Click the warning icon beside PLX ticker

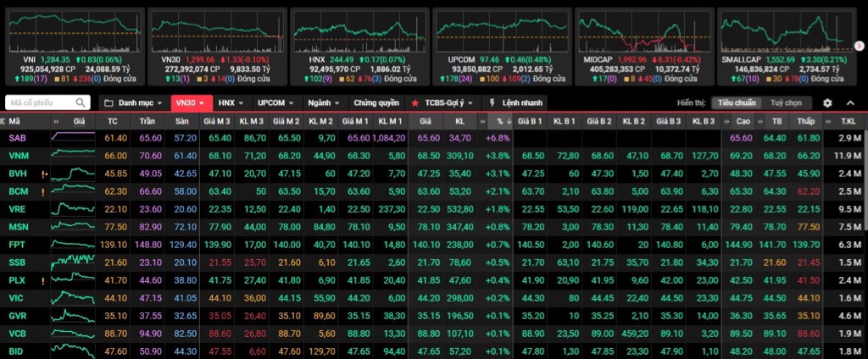(43, 279)
